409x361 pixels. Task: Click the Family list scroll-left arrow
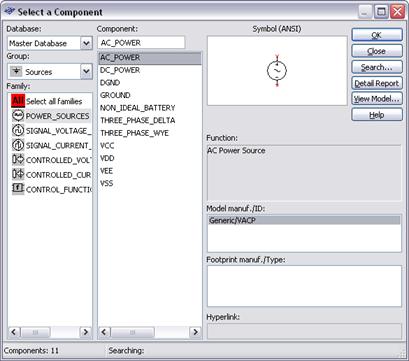click(14, 332)
